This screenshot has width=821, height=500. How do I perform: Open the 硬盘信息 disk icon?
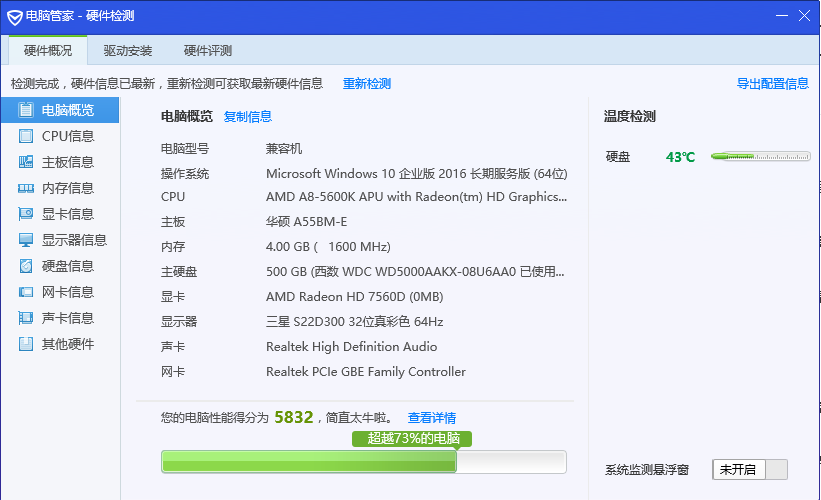(26, 266)
